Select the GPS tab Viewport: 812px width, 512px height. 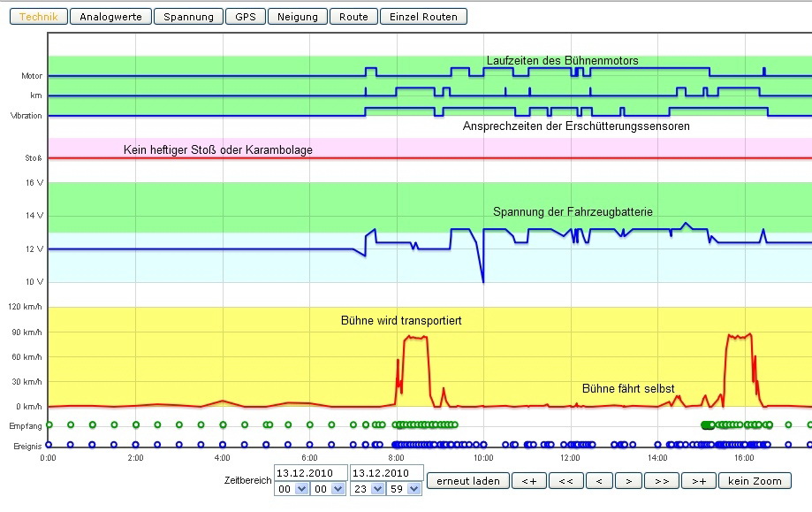point(245,17)
